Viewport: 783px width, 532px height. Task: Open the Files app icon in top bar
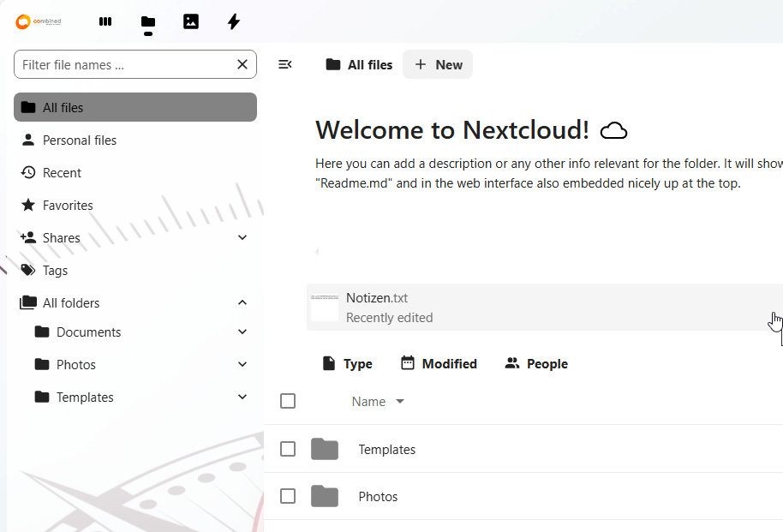[x=148, y=21]
